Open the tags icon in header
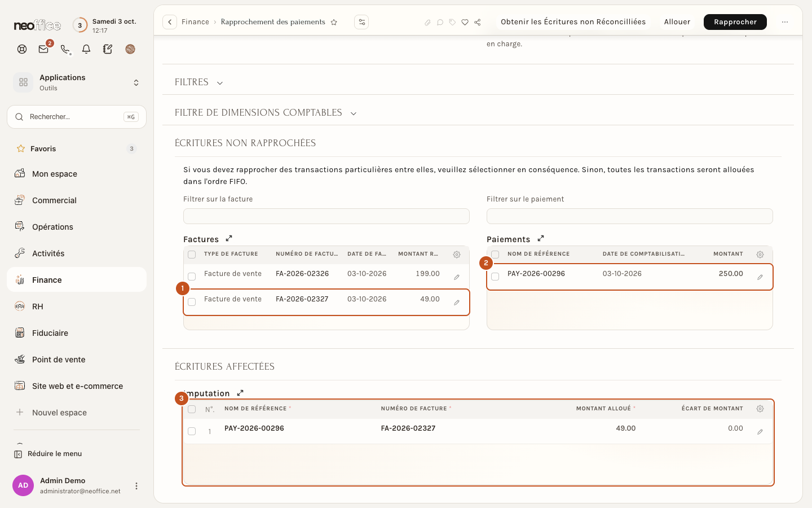This screenshot has width=812, height=508. [x=452, y=23]
